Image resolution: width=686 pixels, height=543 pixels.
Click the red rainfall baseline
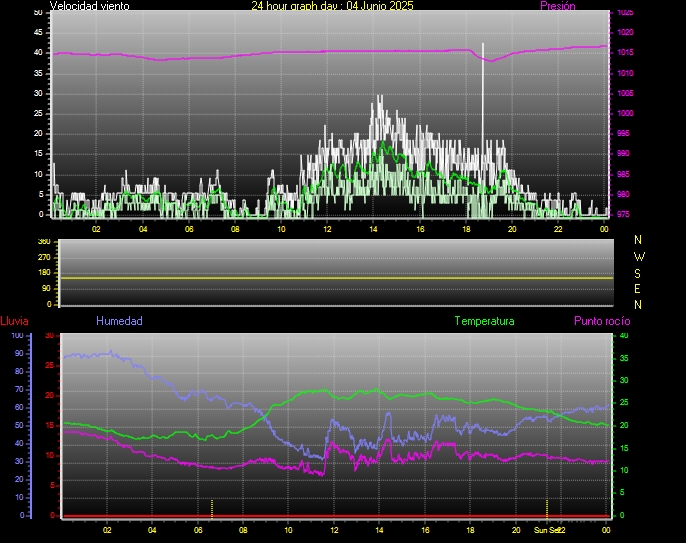(336, 516)
